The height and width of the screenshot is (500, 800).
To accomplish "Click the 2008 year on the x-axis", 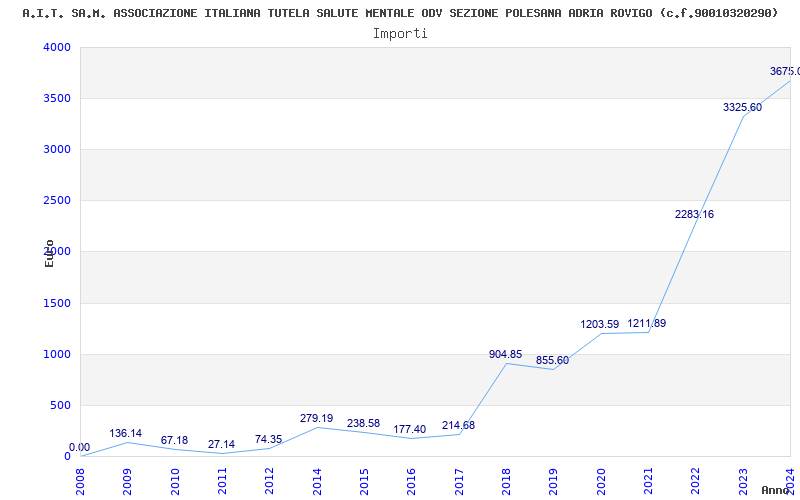I will (80, 480).
